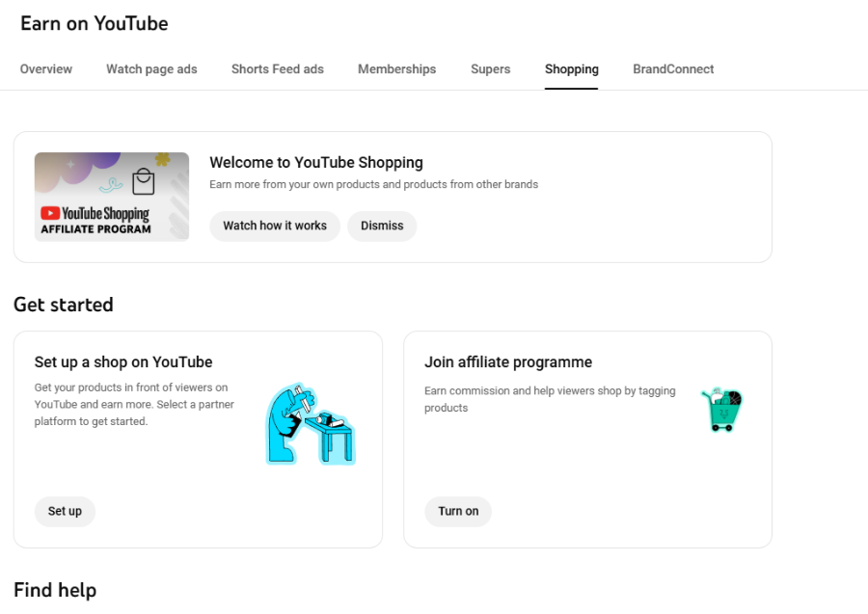Dismiss the YouTube Shopping welcome card

382,226
